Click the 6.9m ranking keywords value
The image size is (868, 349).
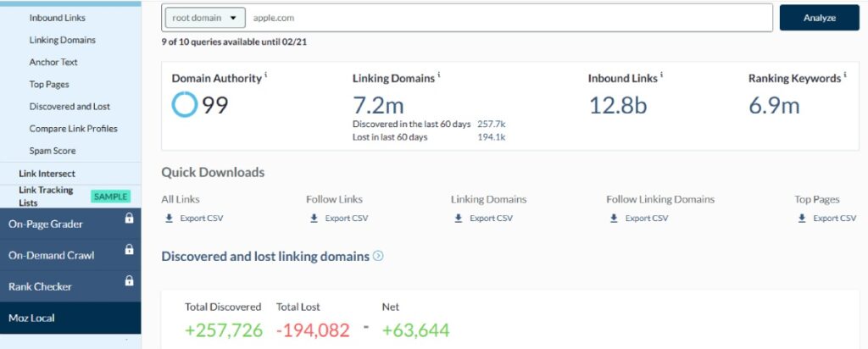(x=774, y=105)
